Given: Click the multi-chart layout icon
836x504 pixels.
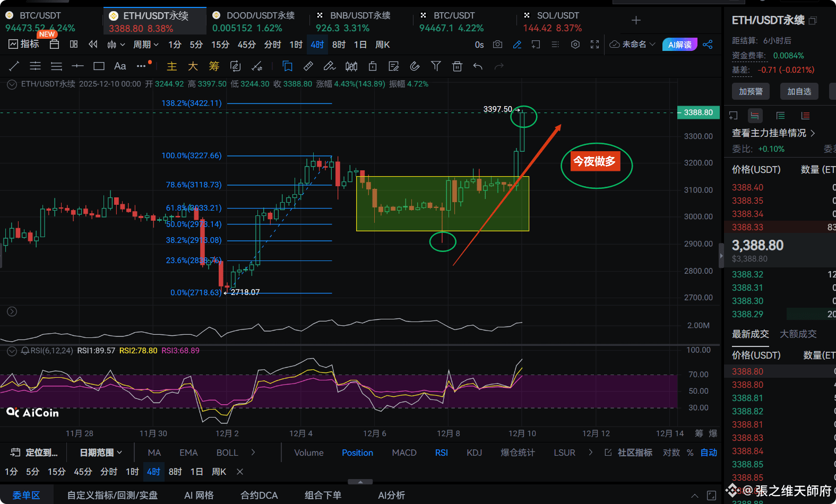Looking at the screenshot, I should 74,45.
